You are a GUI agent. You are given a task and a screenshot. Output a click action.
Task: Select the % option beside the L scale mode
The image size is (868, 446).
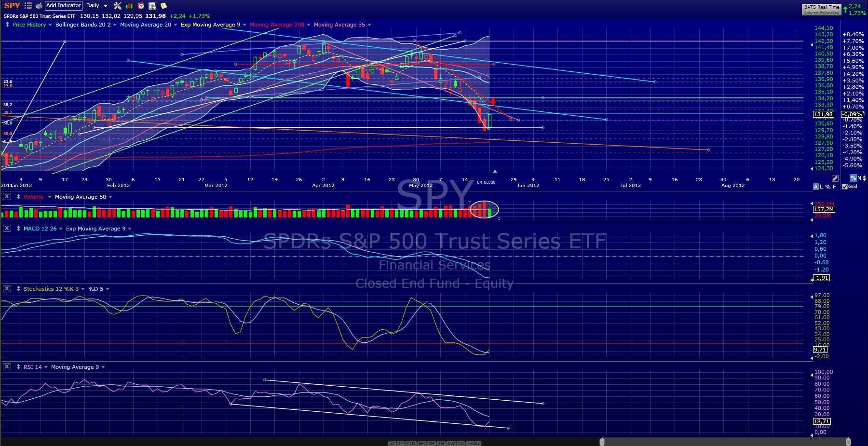(x=828, y=187)
